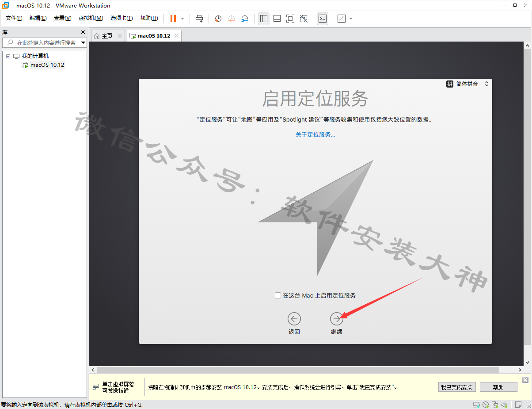Viewport: 532px width, 409px height.
Task: Click the send Ctrl+Alt+Del icon
Action: 199,19
